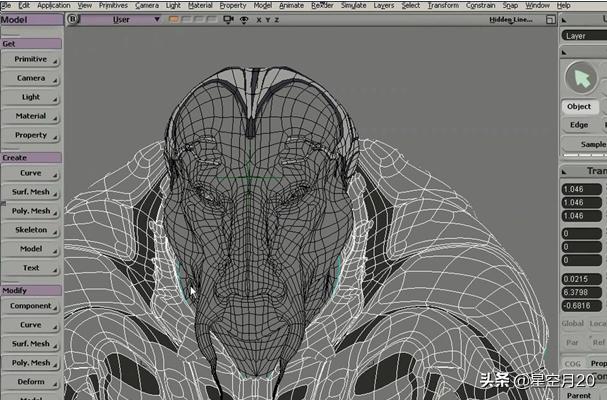Select the green arrow Select tool
Viewport: 607px width, 400px height.
(580, 76)
